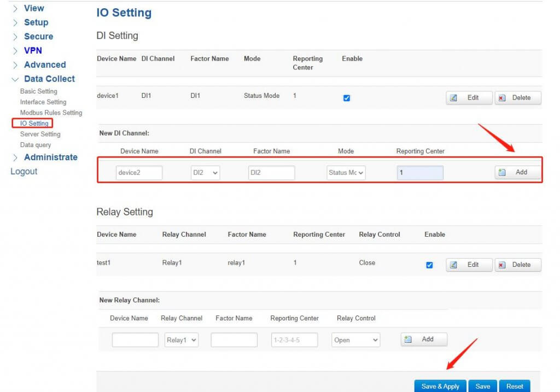Open the Status Mode dropdown
Screen dimensions: 560x392
pos(346,173)
